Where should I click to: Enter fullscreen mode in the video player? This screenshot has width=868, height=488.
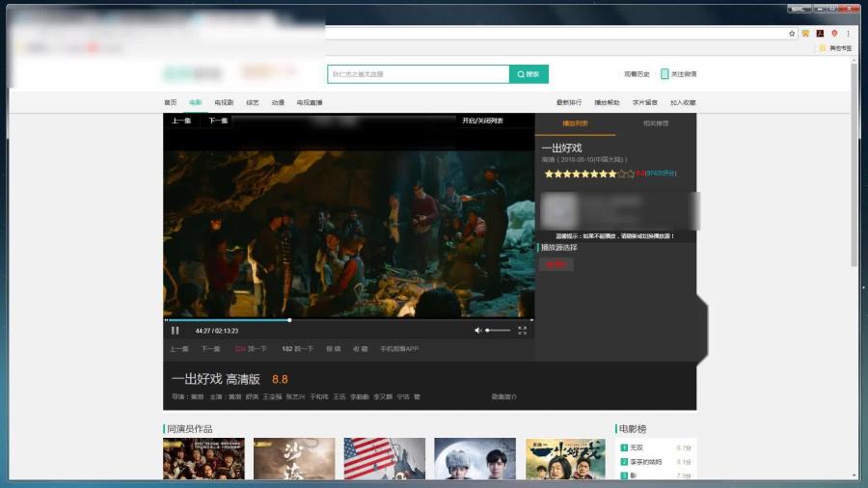pos(522,330)
